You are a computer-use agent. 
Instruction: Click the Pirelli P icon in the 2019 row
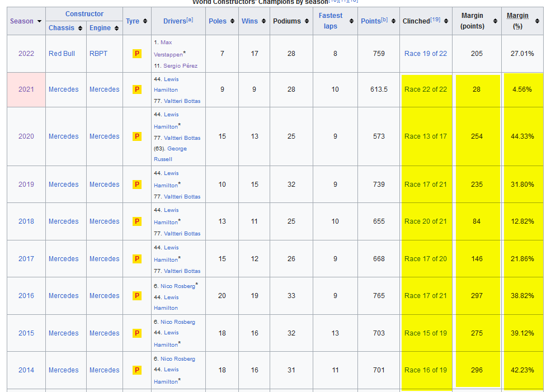(137, 185)
